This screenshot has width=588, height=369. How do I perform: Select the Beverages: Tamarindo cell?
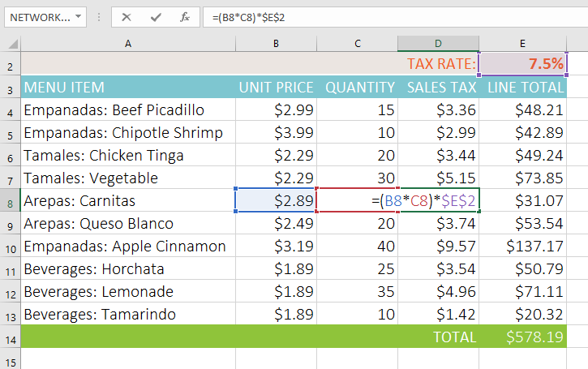click(x=127, y=315)
